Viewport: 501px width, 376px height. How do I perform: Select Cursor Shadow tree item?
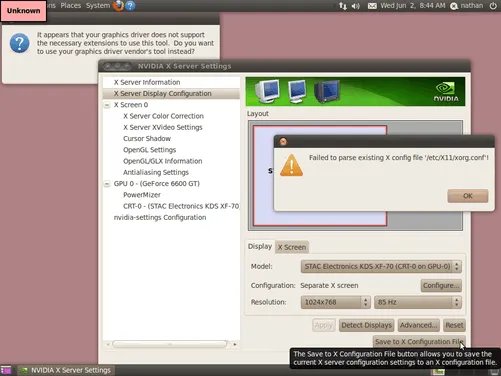tap(147, 138)
